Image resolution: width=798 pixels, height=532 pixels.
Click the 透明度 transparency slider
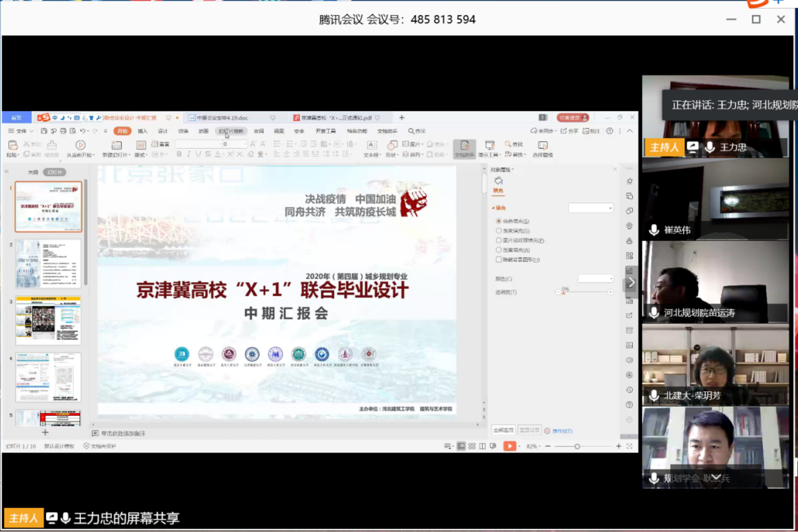(x=584, y=292)
